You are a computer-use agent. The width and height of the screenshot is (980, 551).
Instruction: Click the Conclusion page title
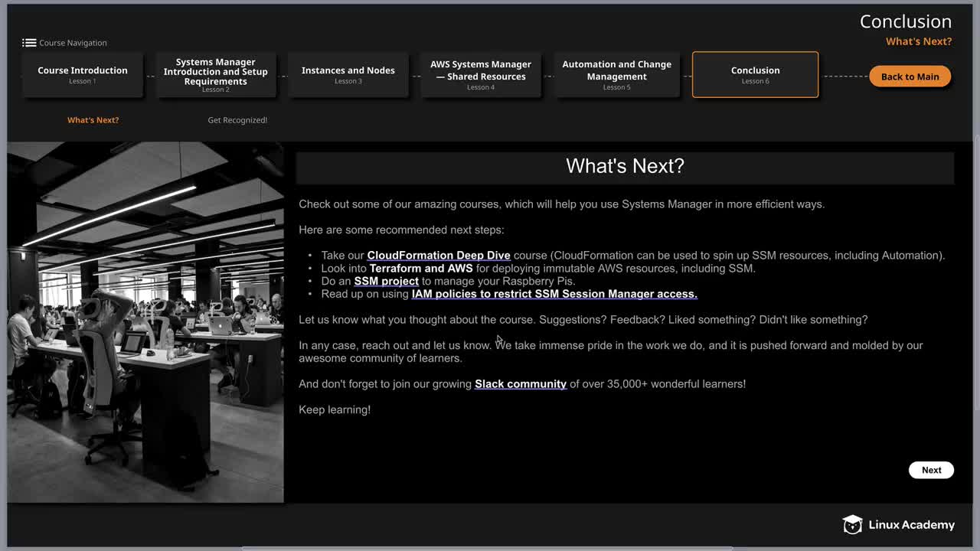click(x=906, y=21)
